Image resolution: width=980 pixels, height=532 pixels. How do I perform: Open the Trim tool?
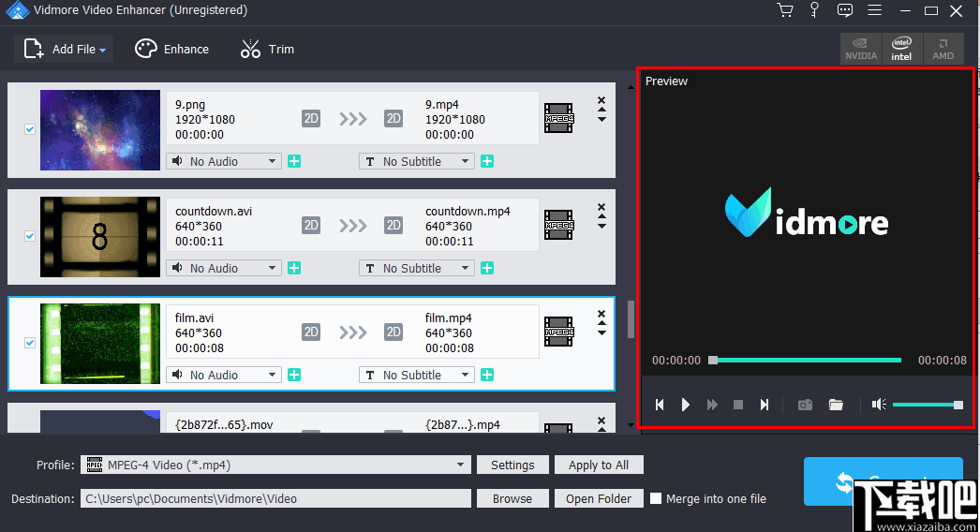[x=267, y=49]
